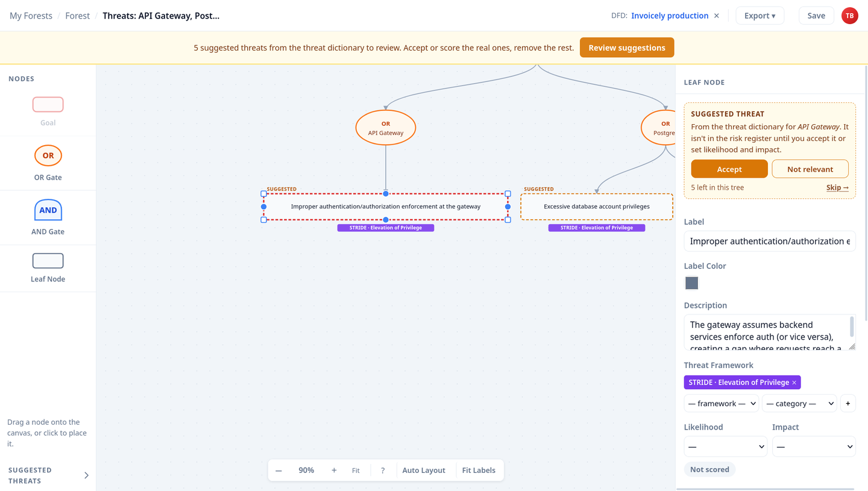Save the threat tree
The width and height of the screenshot is (868, 491).
pyautogui.click(x=816, y=16)
